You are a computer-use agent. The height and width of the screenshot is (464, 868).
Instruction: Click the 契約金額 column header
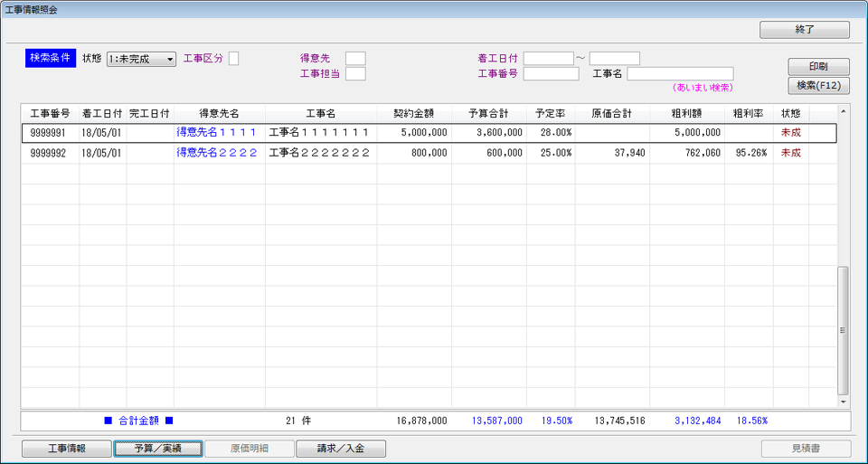(x=413, y=113)
